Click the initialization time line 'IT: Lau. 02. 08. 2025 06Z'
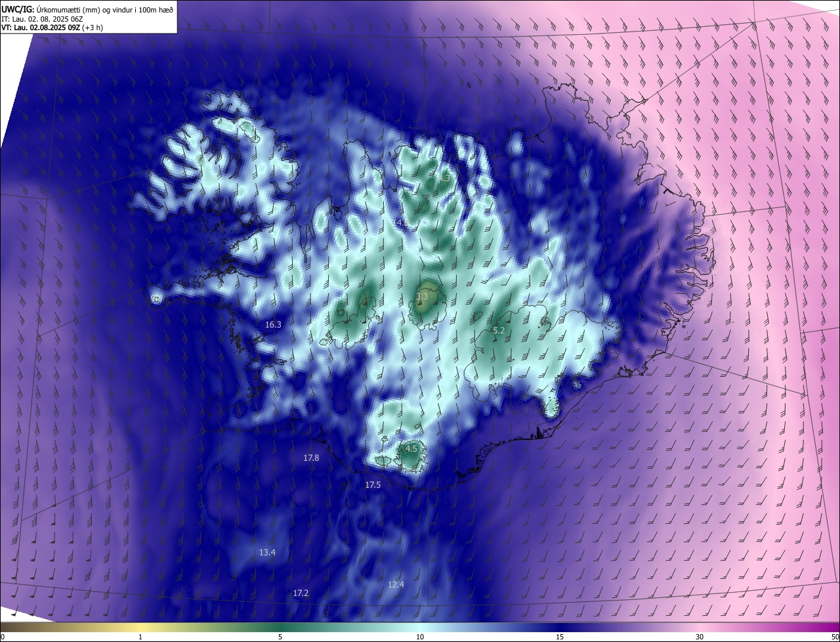The image size is (840, 642). pos(42,18)
